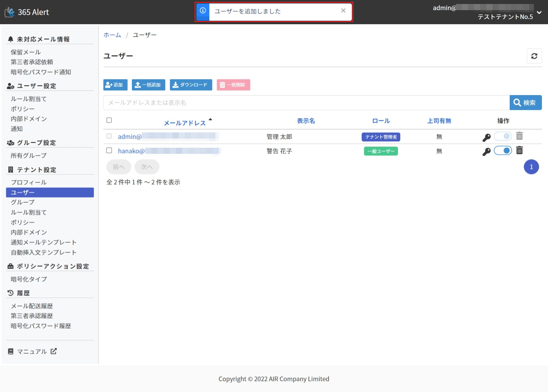Open グループ in the テナント設定 menu
Image resolution: width=548 pixels, height=392 pixels.
point(23,202)
